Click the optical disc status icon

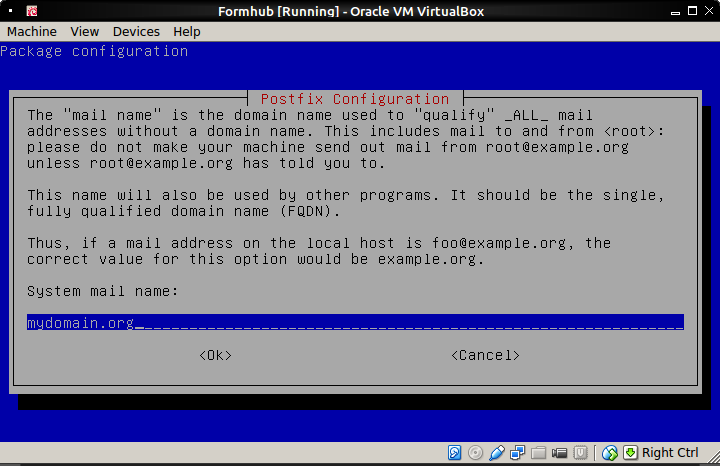tap(475, 453)
